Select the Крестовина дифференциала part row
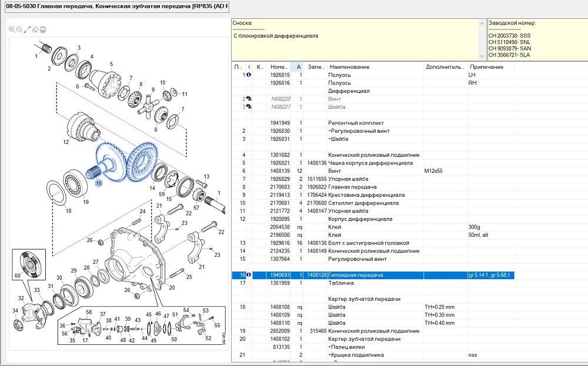This screenshot has height=366, width=588. pos(366,195)
